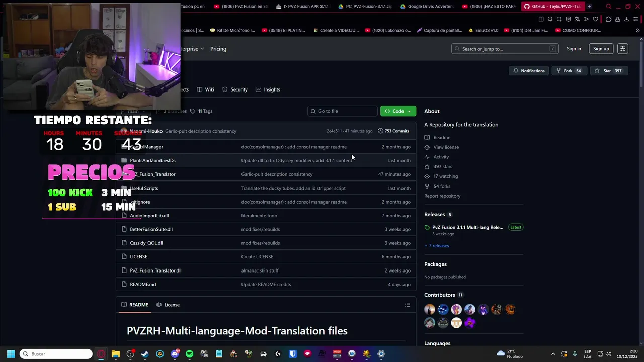Click the translate page icon

577,19
